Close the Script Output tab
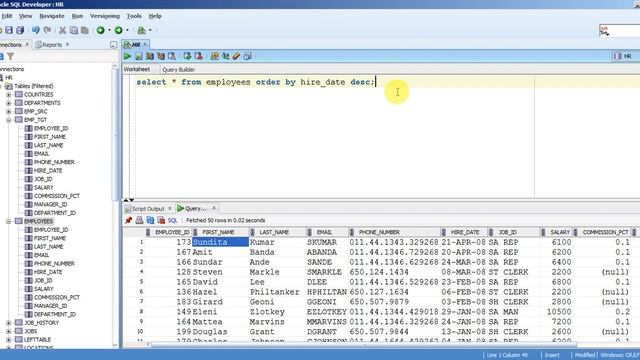This screenshot has height=360, width=640. point(170,209)
